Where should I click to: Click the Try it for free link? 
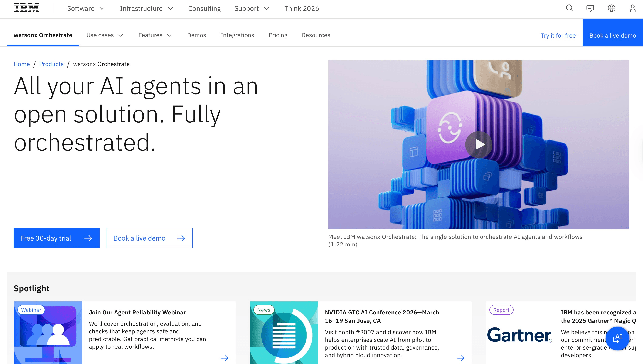pyautogui.click(x=558, y=35)
